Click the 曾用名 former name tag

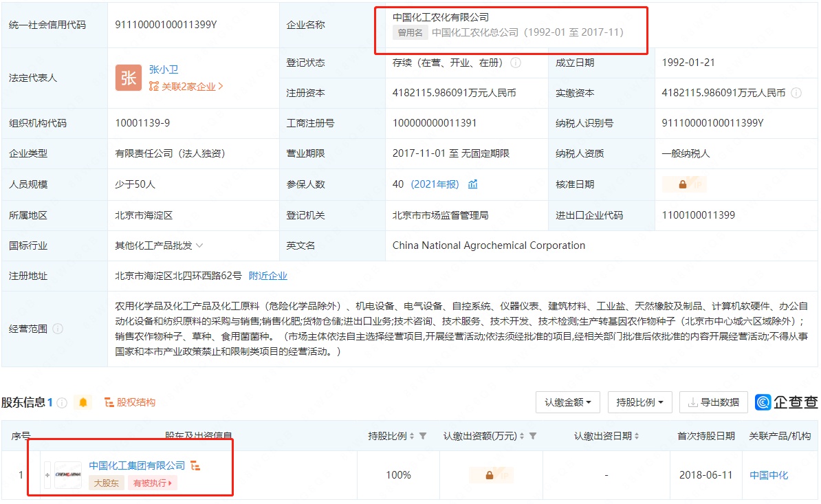pyautogui.click(x=410, y=32)
